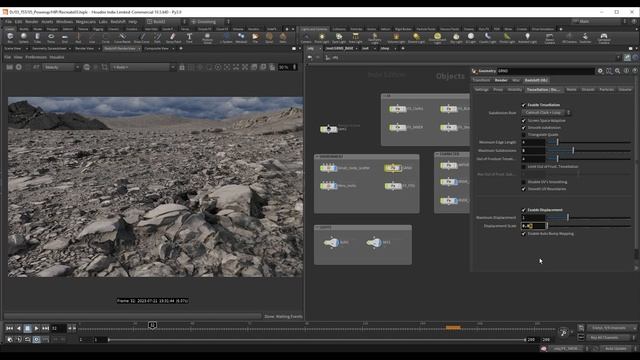The width and height of the screenshot is (640, 360).
Task: Open the Windows menu
Action: [x=64, y=22]
